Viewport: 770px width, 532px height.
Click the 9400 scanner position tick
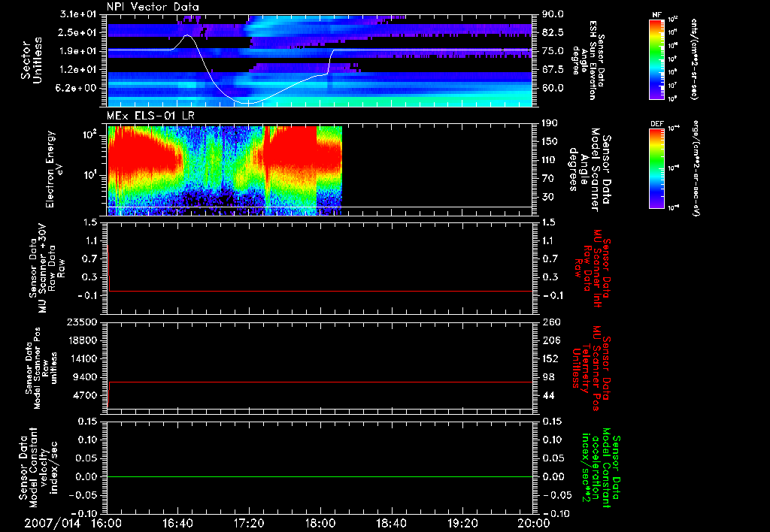click(85, 377)
